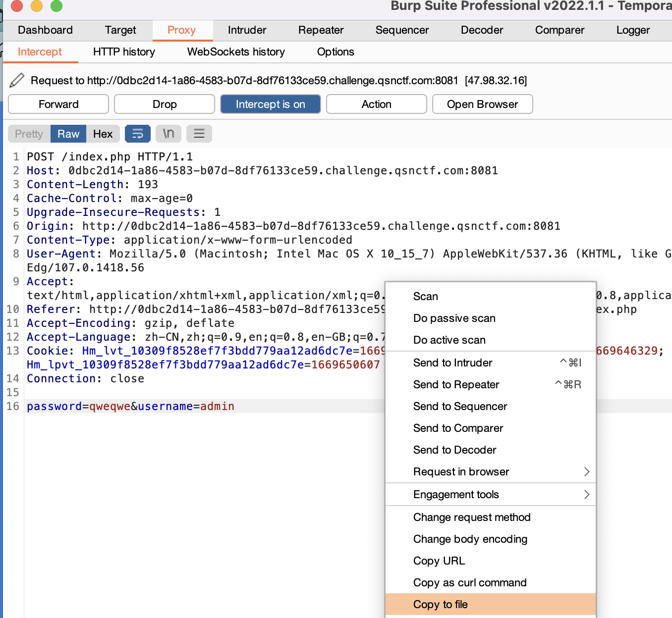Image resolution: width=672 pixels, height=618 pixels.
Task: Open the proxy Options sub-tab
Action: click(x=336, y=52)
